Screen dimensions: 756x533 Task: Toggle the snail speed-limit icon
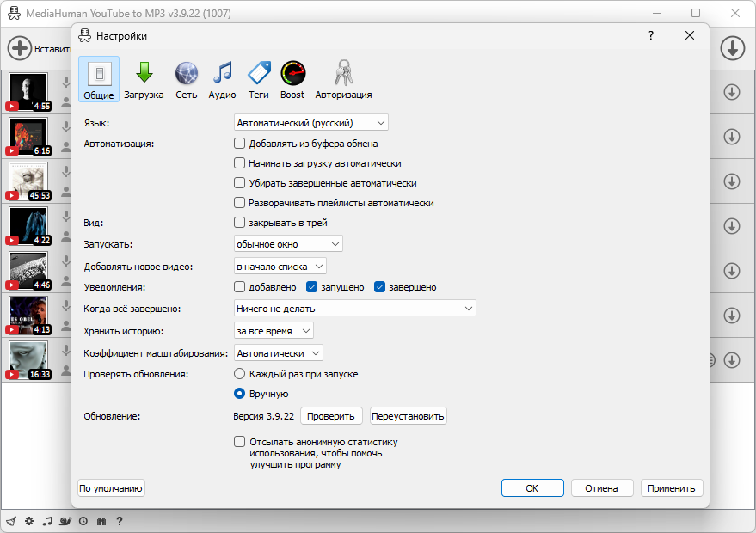pyautogui.click(x=65, y=521)
